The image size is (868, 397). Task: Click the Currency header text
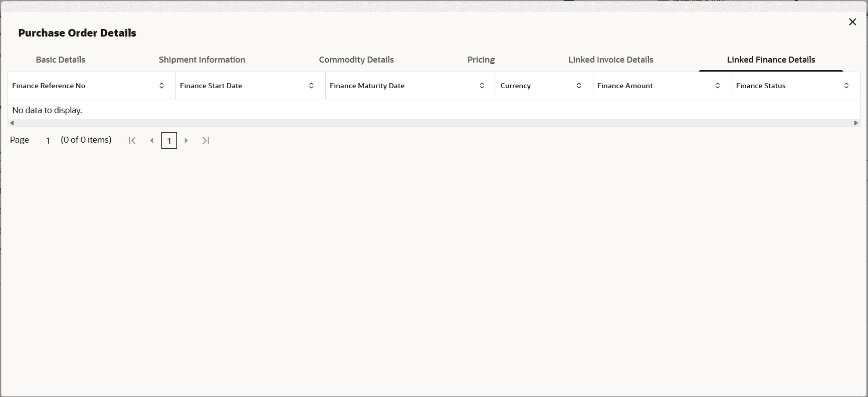click(515, 86)
